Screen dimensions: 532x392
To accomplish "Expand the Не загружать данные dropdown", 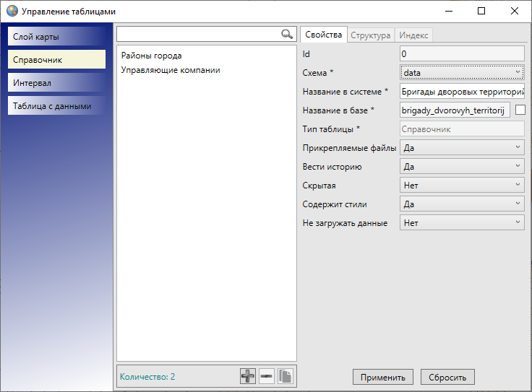I will point(462,223).
